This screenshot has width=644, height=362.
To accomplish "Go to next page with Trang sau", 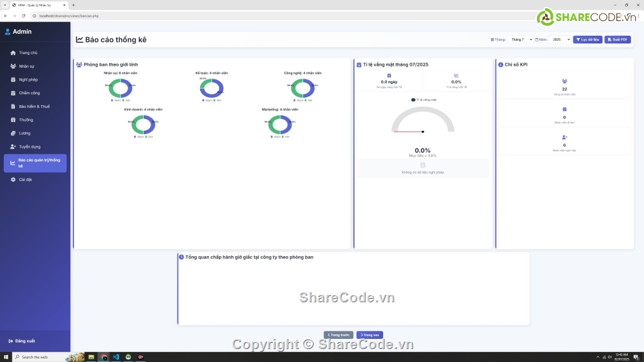I will tap(369, 335).
